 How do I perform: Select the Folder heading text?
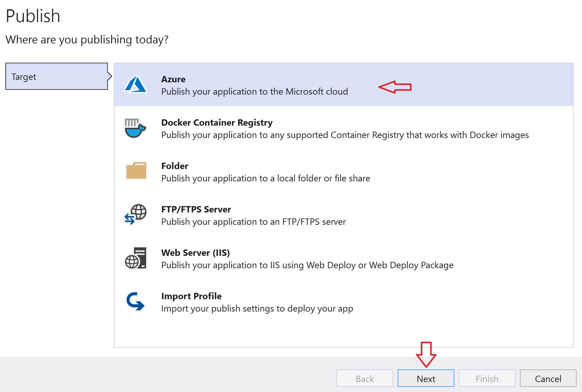(x=175, y=166)
